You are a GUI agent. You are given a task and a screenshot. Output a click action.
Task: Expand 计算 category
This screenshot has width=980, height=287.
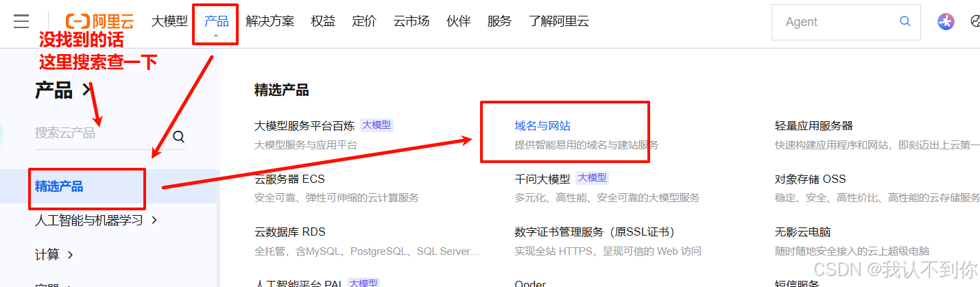tap(54, 254)
